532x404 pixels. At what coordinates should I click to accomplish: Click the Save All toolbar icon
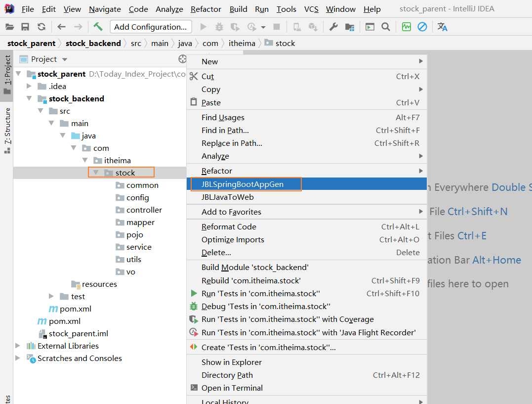tap(25, 27)
